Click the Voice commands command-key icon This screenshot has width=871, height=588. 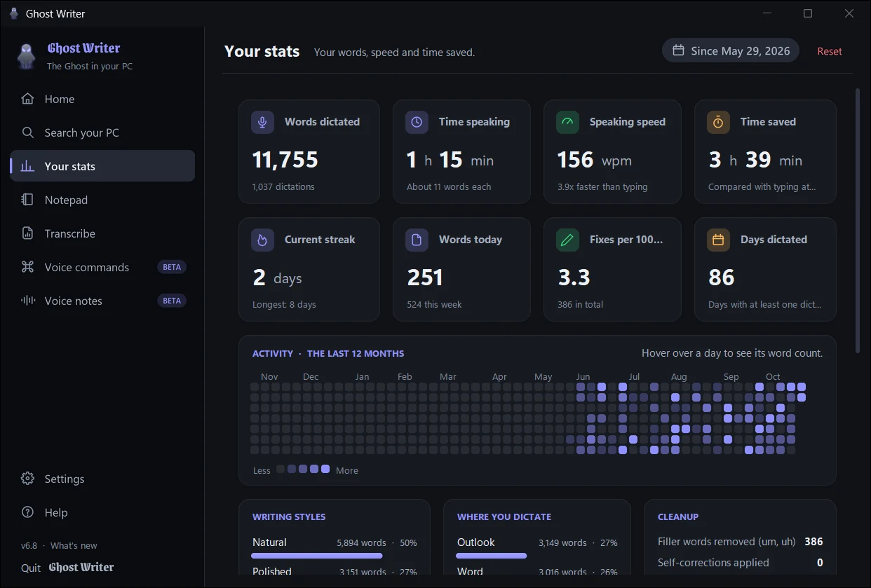(27, 267)
